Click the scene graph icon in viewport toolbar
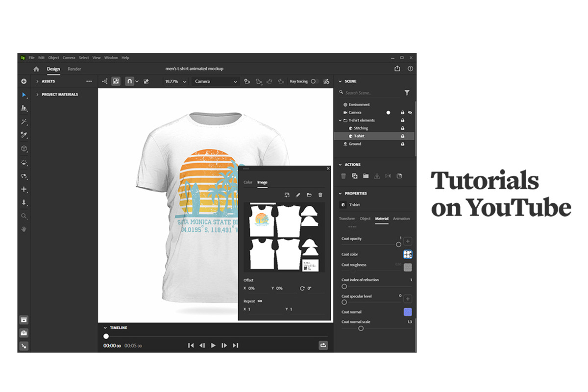588x392 pixels. (x=105, y=81)
